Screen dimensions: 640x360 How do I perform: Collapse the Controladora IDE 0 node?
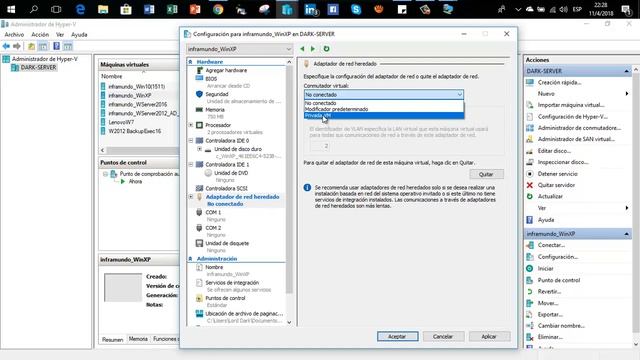pos(191,140)
